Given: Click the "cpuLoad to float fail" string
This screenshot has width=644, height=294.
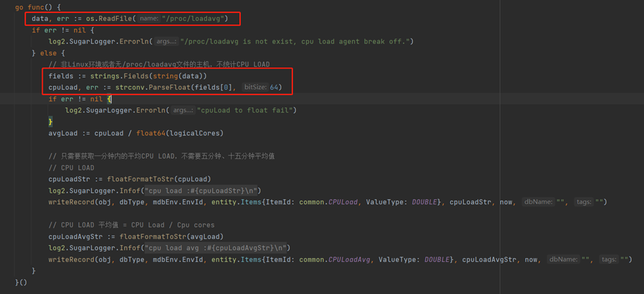Looking at the screenshot, I should (244, 111).
